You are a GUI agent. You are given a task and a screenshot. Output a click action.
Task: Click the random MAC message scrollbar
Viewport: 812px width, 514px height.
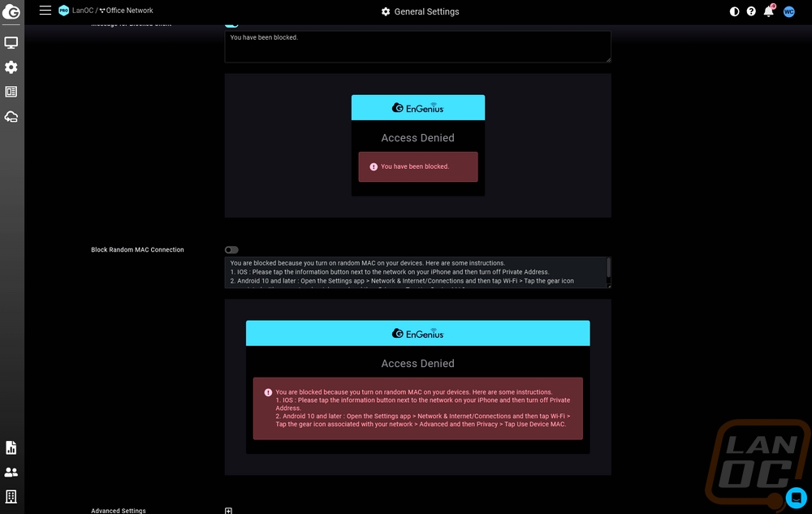pos(608,269)
